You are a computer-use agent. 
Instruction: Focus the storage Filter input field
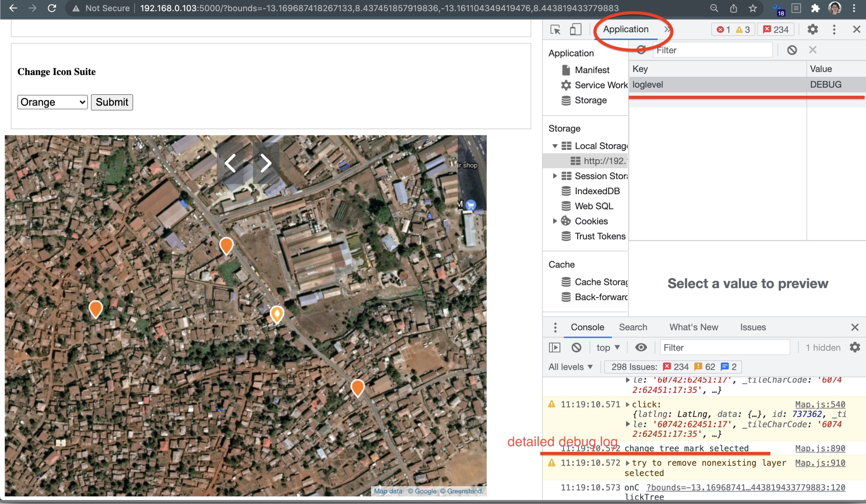(712, 50)
